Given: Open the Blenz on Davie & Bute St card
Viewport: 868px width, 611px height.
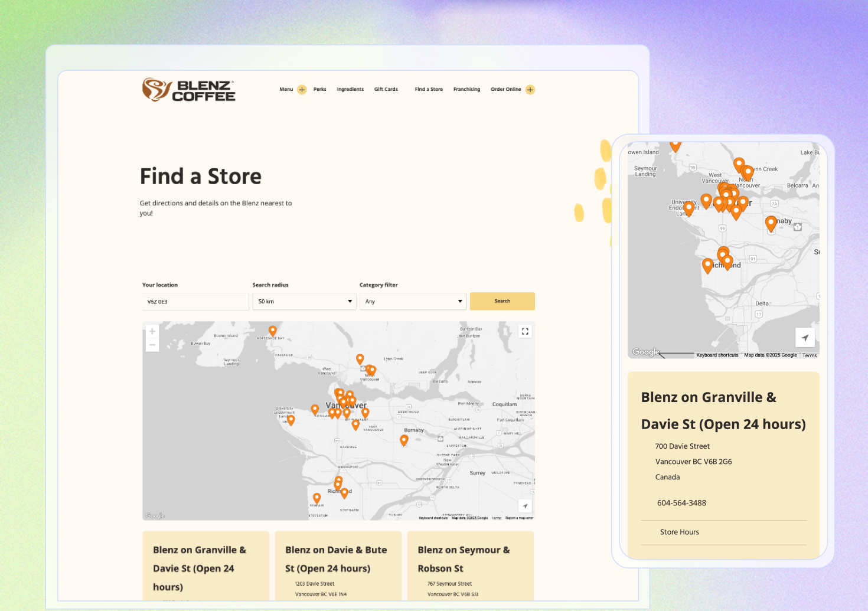Looking at the screenshot, I should [x=338, y=566].
